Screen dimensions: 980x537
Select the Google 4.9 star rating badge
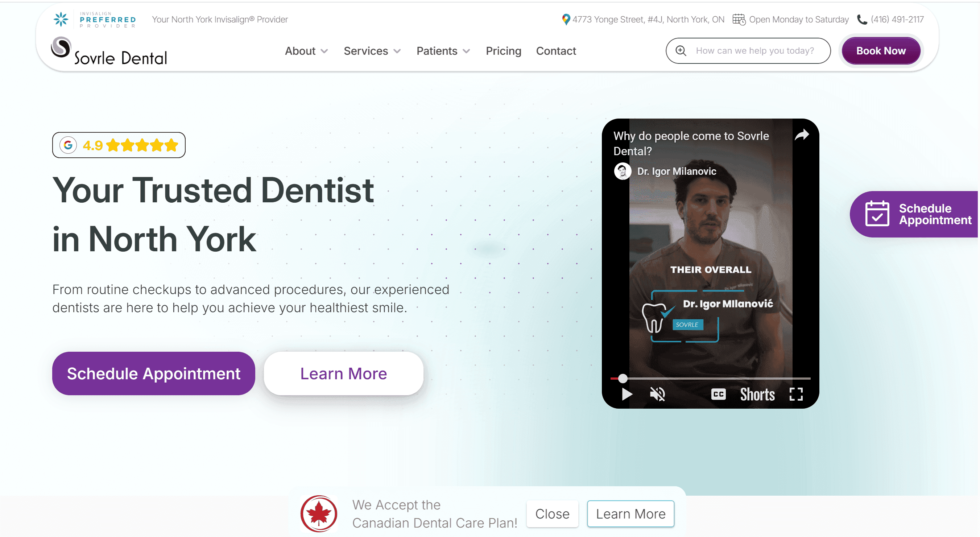tap(118, 145)
